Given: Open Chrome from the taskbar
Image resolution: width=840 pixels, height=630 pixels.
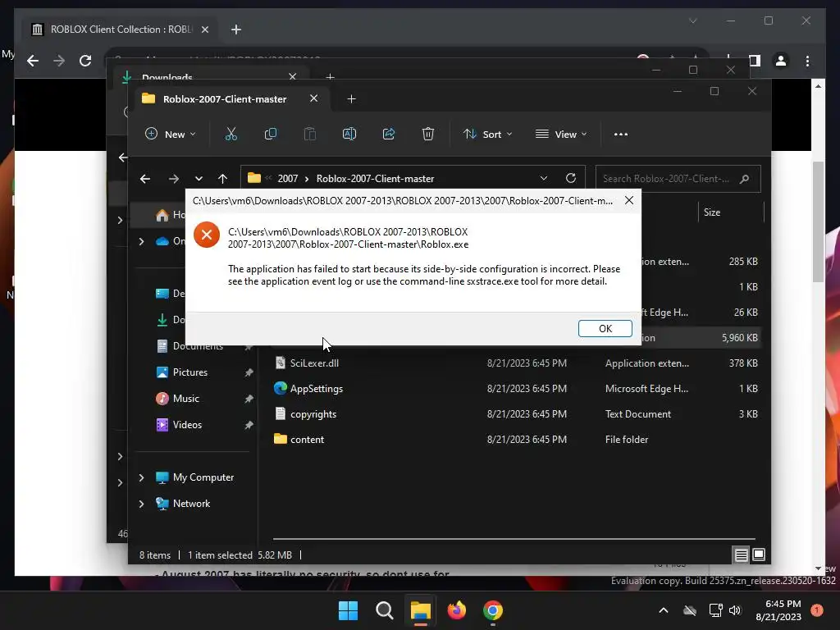Looking at the screenshot, I should pos(493,610).
